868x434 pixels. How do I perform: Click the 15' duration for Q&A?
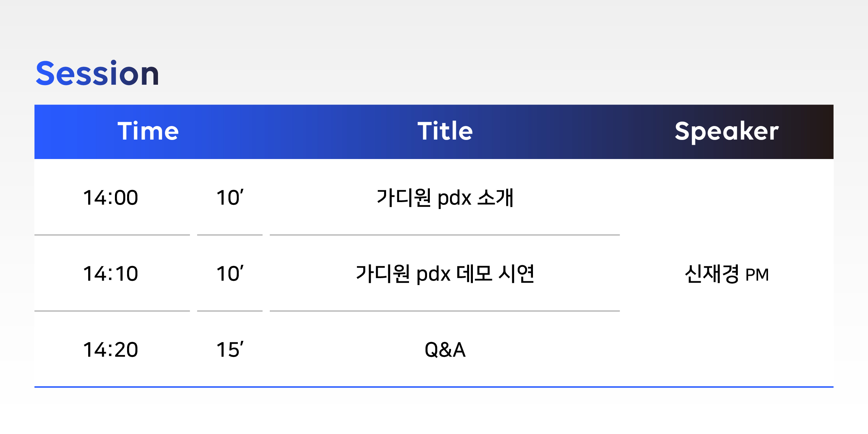click(230, 350)
